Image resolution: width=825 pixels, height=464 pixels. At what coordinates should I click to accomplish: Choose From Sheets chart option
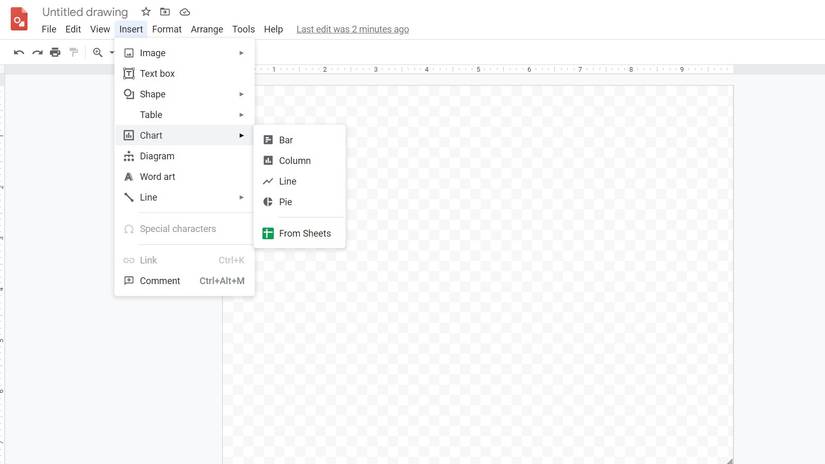[x=304, y=233]
